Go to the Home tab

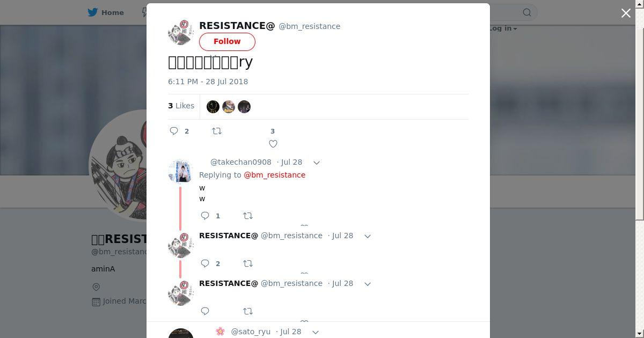(x=106, y=12)
